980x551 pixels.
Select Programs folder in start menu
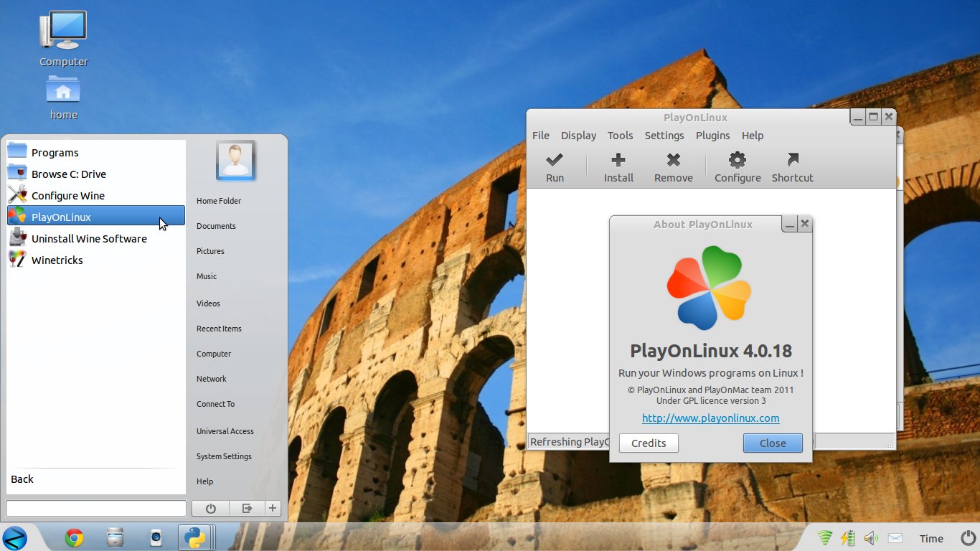click(x=95, y=152)
